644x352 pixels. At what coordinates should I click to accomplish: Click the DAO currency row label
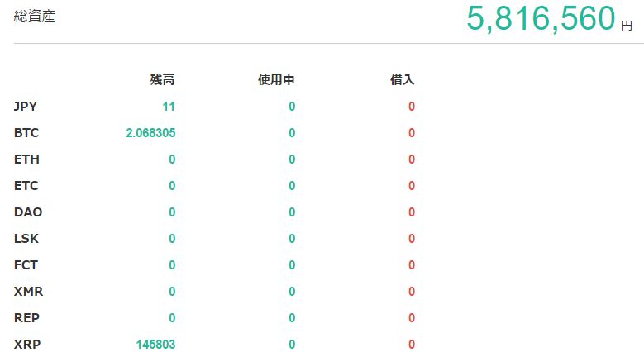pyautogui.click(x=28, y=212)
